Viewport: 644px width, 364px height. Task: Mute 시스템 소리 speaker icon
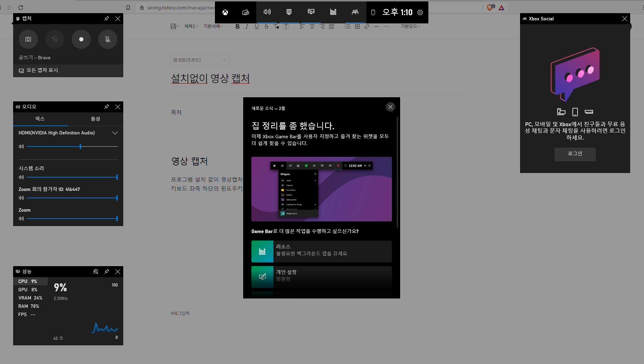tap(21, 177)
